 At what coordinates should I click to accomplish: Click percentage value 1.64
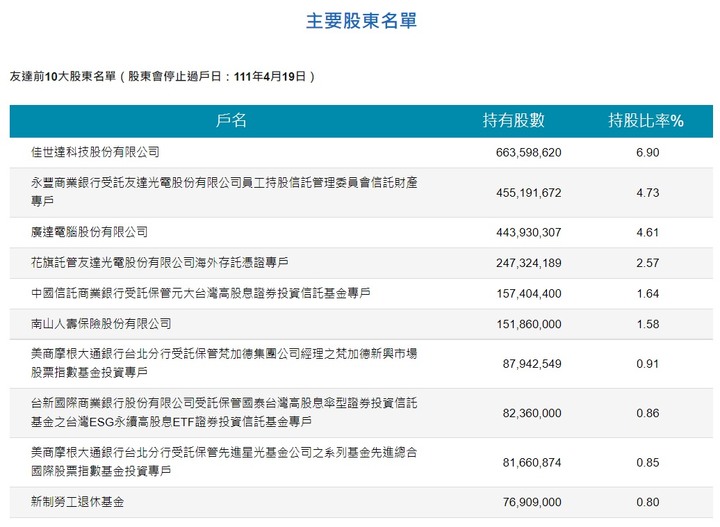(x=647, y=294)
